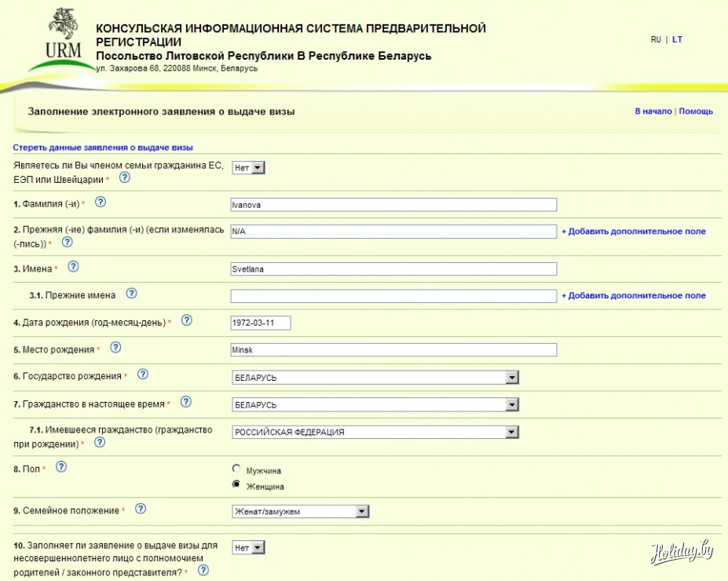Open help icon next to Пол label
728x581 pixels.
pyautogui.click(x=61, y=466)
